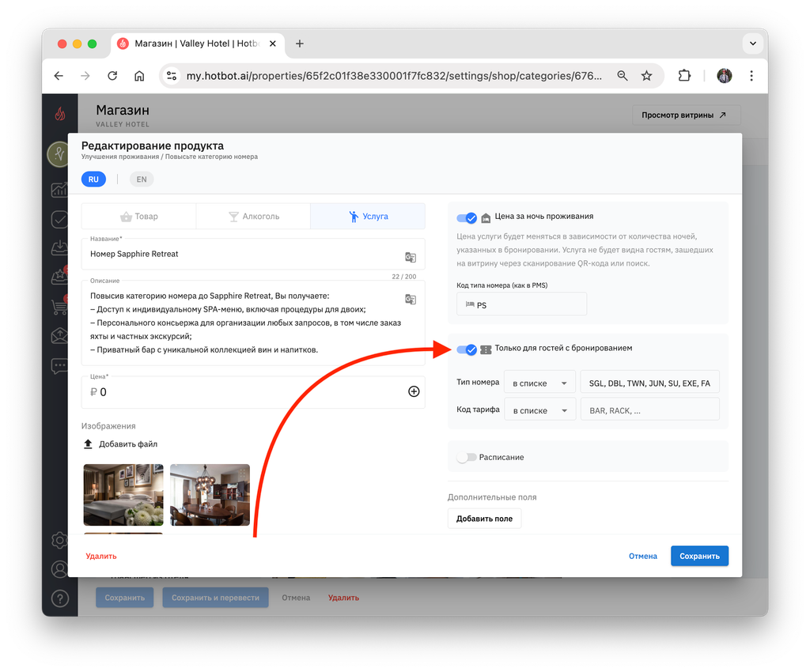Click background page Сохранить button
The image size is (810, 672).
(124, 598)
